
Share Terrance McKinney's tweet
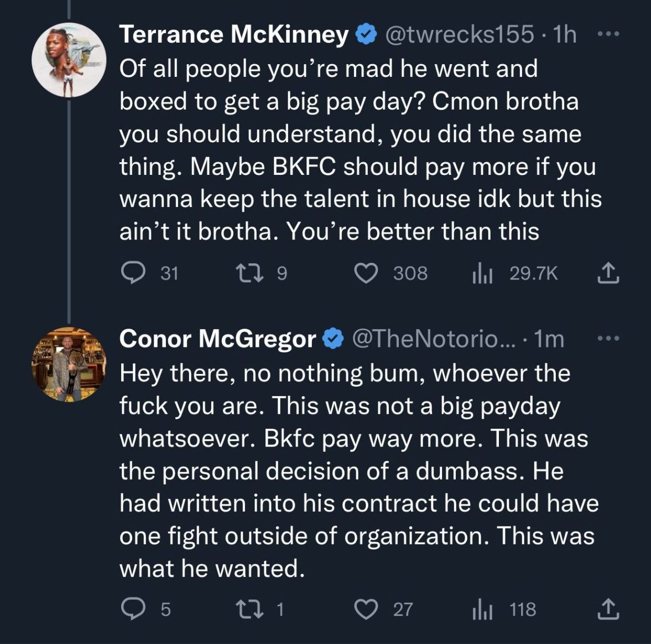607,273
